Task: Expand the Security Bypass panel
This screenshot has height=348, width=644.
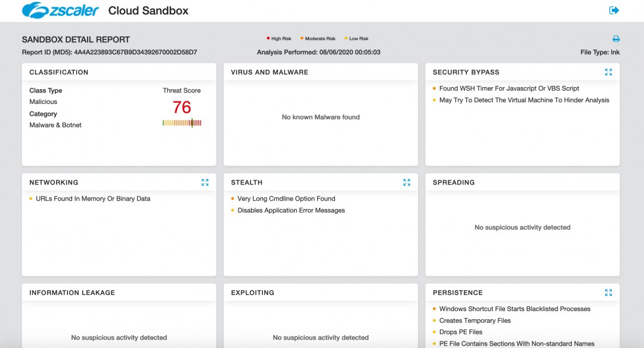Action: 608,72
